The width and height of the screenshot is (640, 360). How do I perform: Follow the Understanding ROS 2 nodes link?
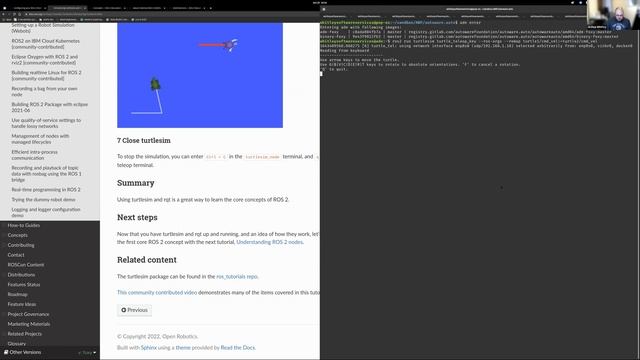tap(269, 242)
